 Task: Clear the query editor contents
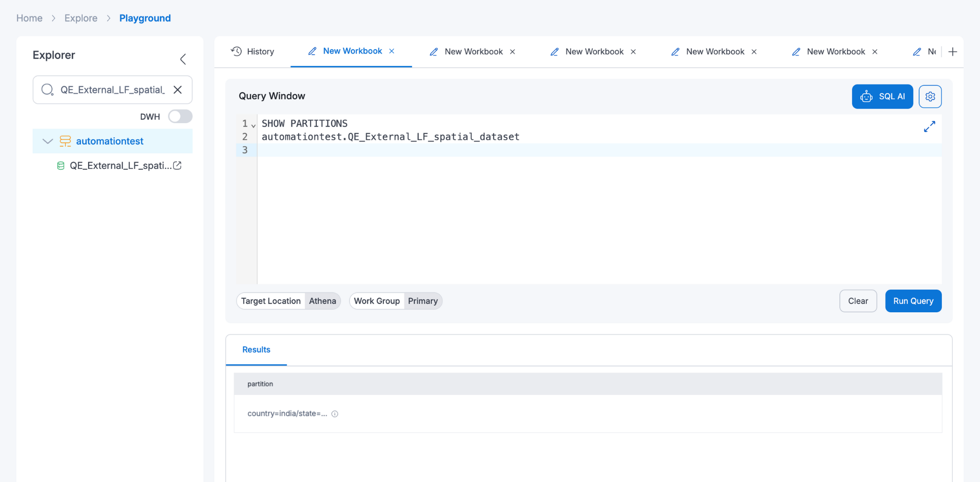tap(858, 301)
